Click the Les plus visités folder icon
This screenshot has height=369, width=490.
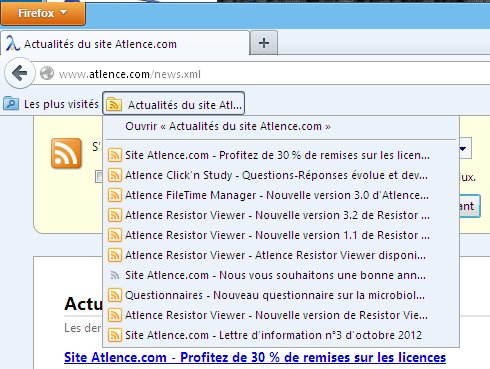click(11, 104)
